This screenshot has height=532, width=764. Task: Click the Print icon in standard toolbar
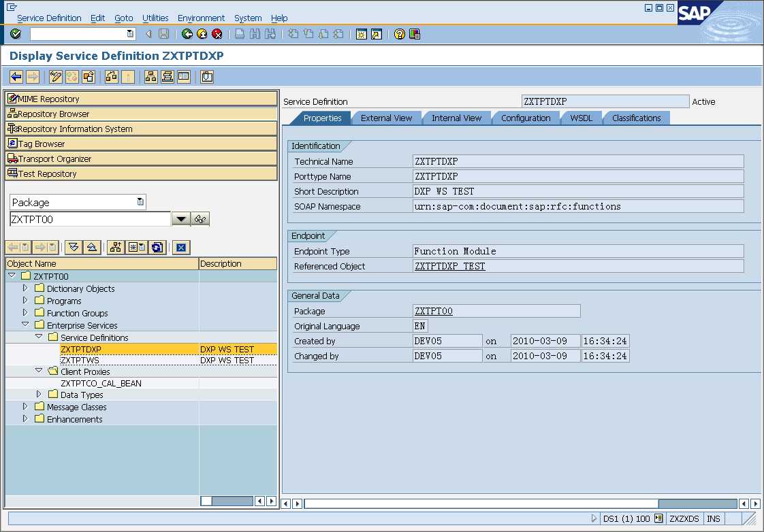click(x=240, y=33)
